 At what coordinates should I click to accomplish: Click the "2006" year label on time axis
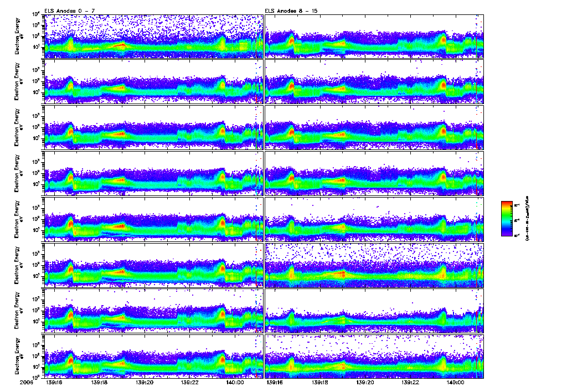click(x=27, y=382)
